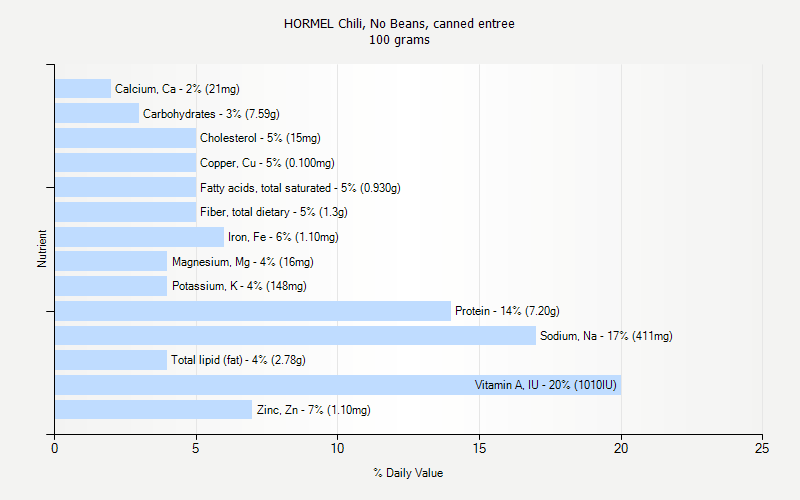Click the Carbohydrates bar
Screen dimensions: 800x500
tap(97, 114)
